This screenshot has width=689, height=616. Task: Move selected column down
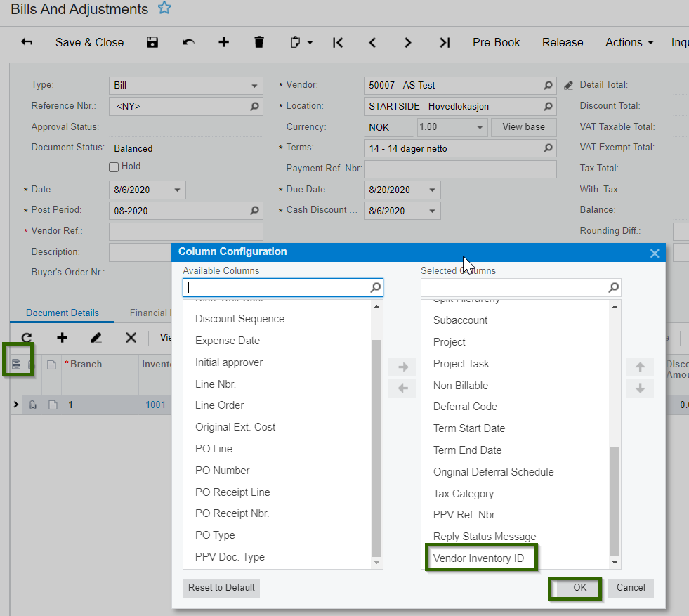(641, 388)
